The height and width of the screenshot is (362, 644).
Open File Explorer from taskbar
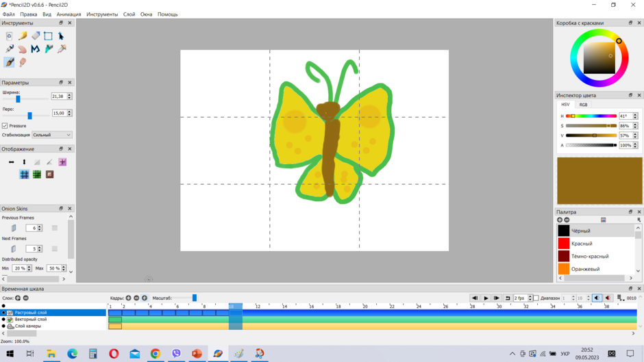51,353
